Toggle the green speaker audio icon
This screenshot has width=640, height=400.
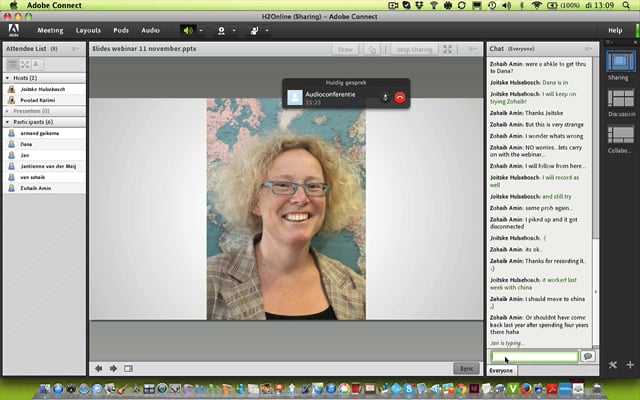point(188,31)
